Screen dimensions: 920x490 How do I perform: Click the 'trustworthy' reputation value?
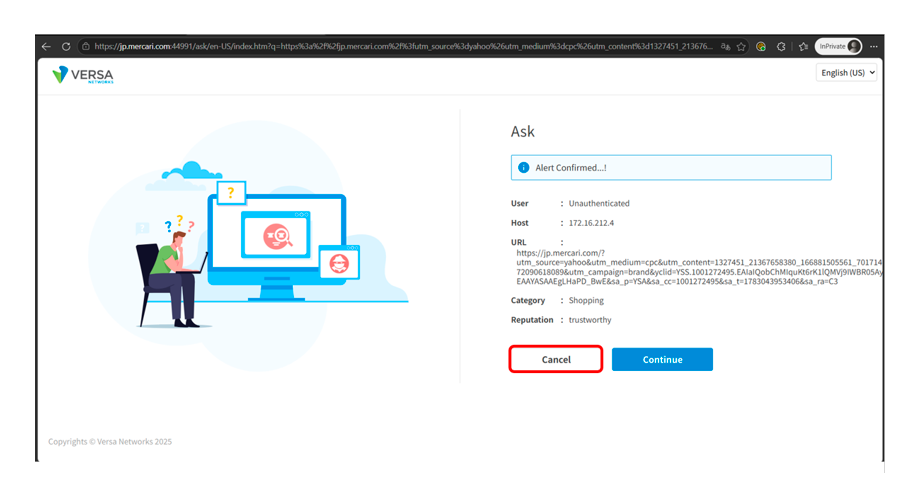click(x=590, y=320)
